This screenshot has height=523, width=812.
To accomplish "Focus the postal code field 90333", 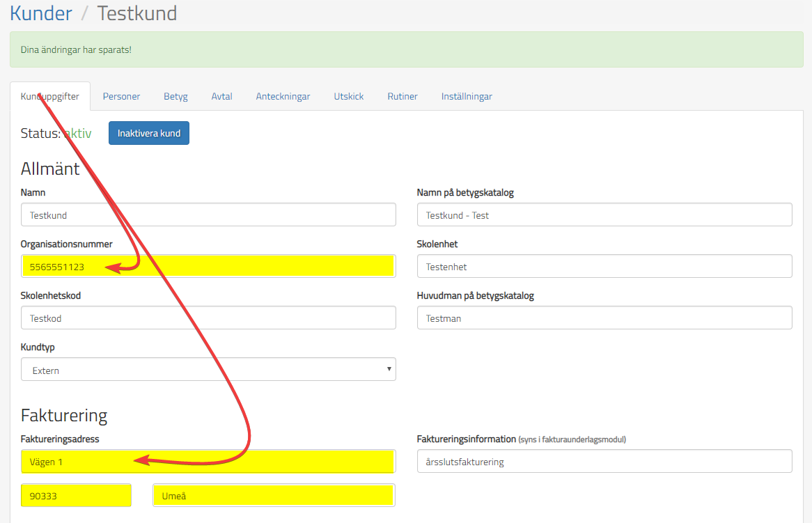I will [x=76, y=496].
